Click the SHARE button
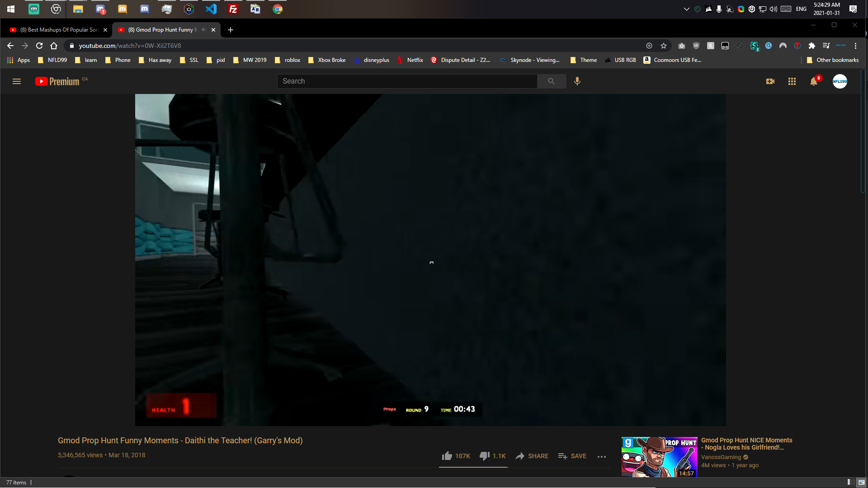Screen dimensions: 868x488 coord(532,456)
